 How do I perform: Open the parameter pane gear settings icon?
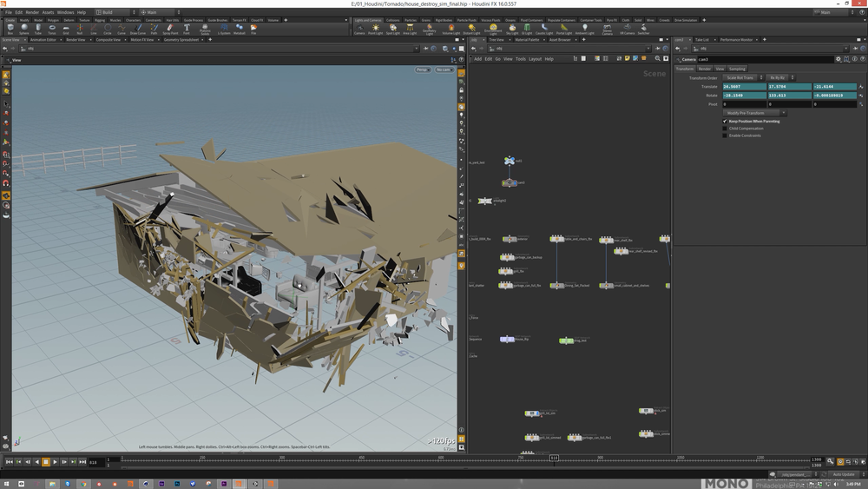[x=838, y=59]
